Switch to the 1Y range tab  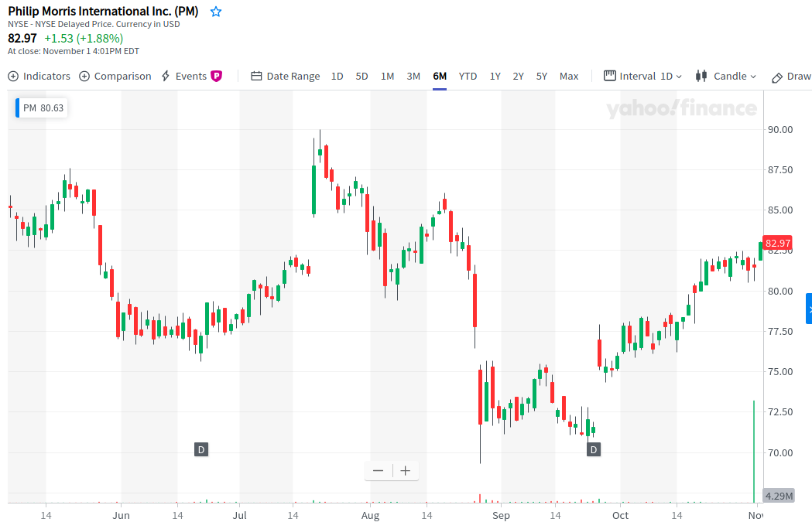tap(495, 76)
